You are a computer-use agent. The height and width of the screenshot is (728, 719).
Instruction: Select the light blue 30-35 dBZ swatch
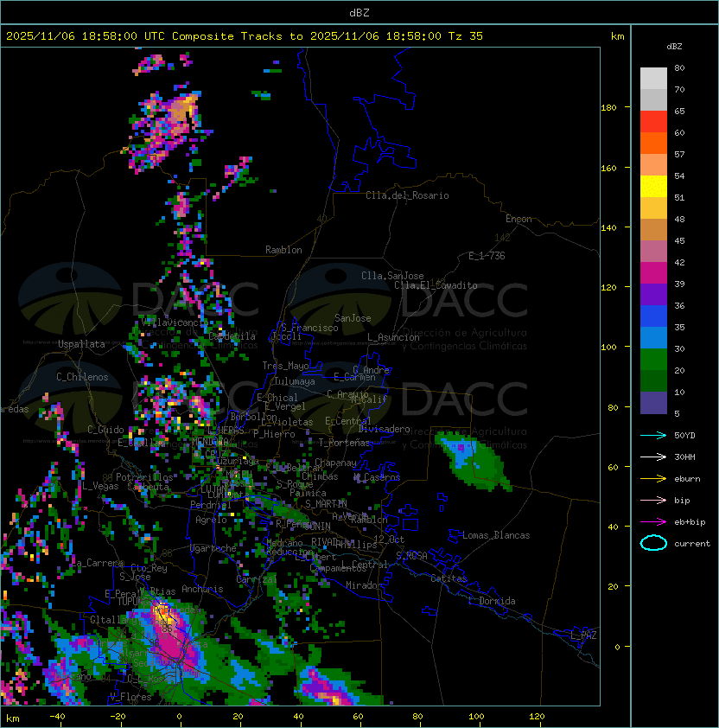click(653, 337)
